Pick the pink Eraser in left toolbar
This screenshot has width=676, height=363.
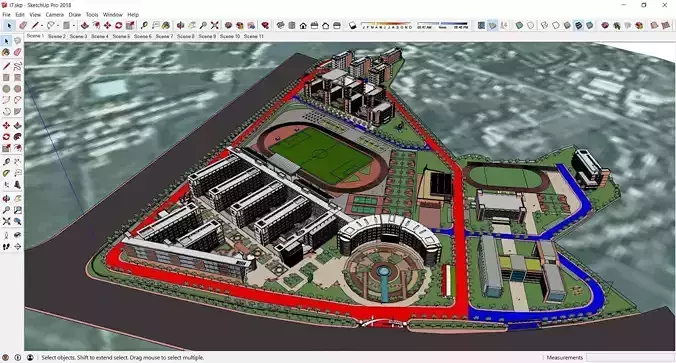(x=17, y=52)
